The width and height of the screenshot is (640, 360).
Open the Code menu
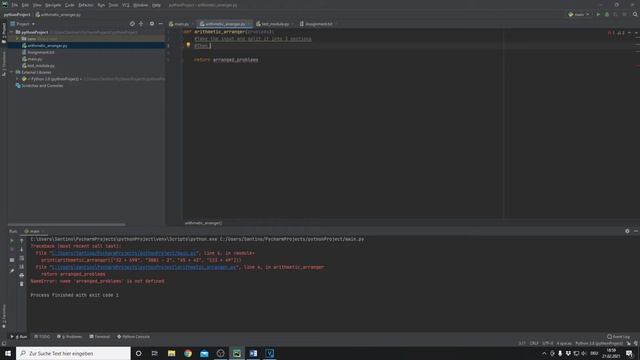pyautogui.click(x=70, y=5)
